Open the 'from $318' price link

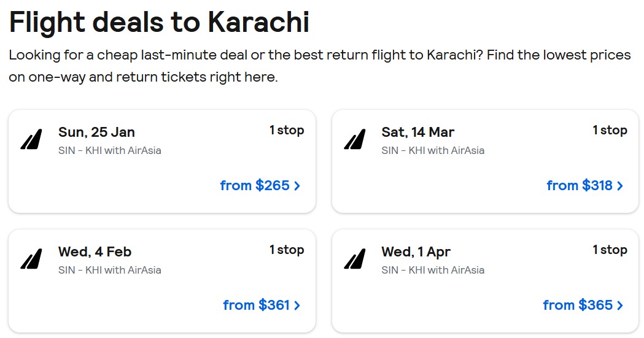click(580, 185)
